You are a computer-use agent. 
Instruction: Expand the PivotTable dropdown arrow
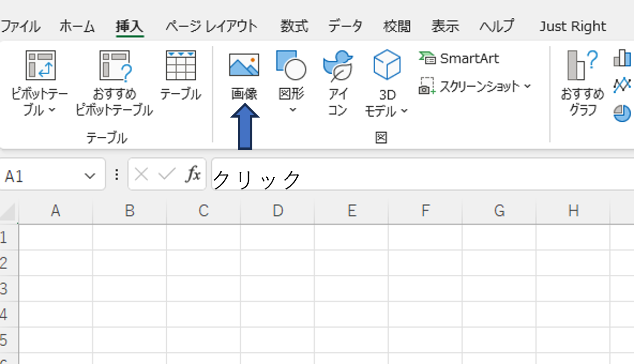pos(52,111)
